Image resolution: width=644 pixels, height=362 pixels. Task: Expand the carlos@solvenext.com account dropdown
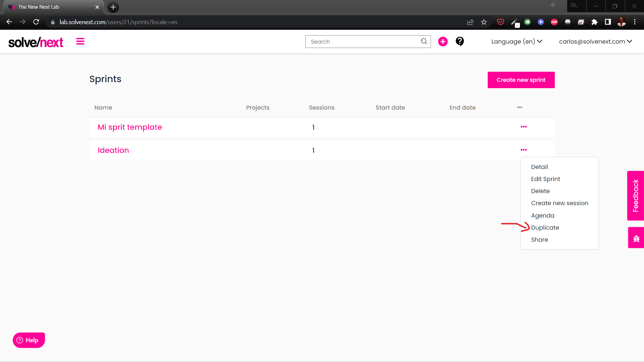[x=595, y=42]
